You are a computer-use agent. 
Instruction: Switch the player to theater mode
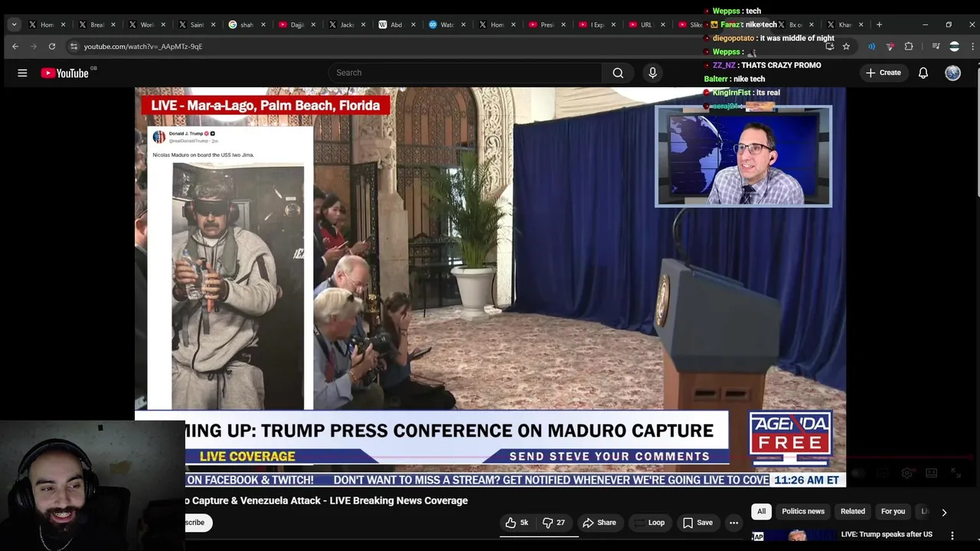click(931, 473)
